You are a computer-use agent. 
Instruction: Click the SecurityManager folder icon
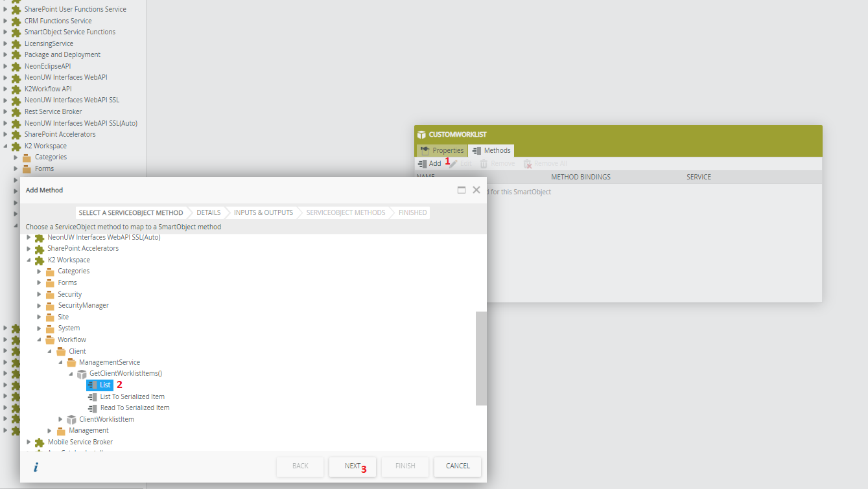click(50, 306)
